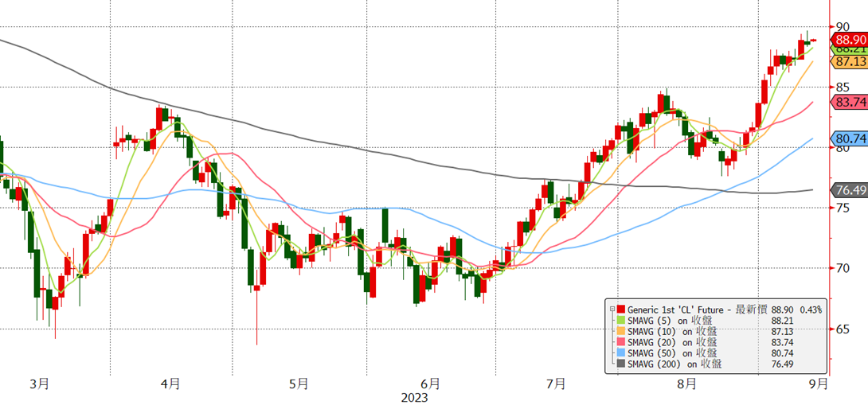Click the red 88.90 last-price axis tag
The height and width of the screenshot is (405, 868).
(x=849, y=40)
